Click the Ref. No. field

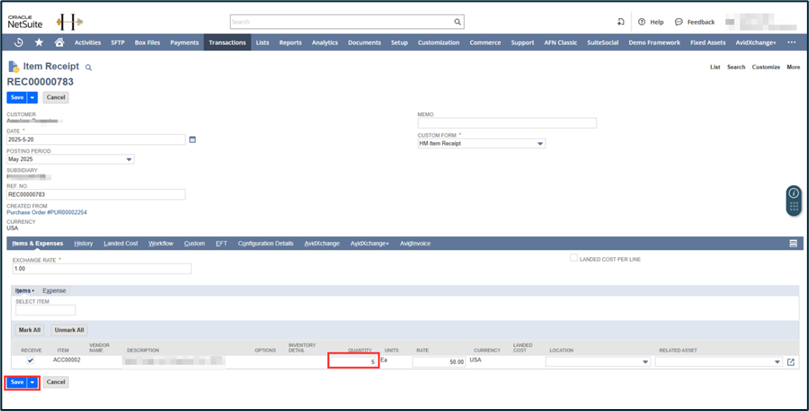click(96, 194)
